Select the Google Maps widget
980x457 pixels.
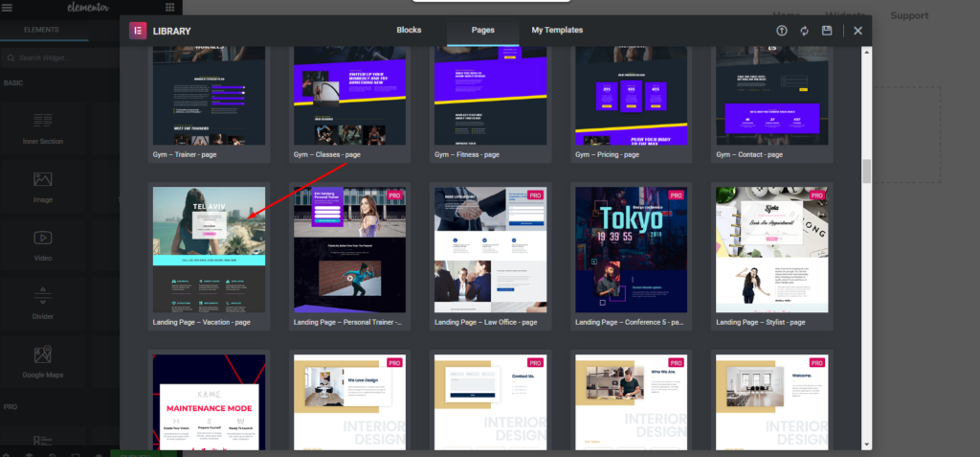pos(42,362)
